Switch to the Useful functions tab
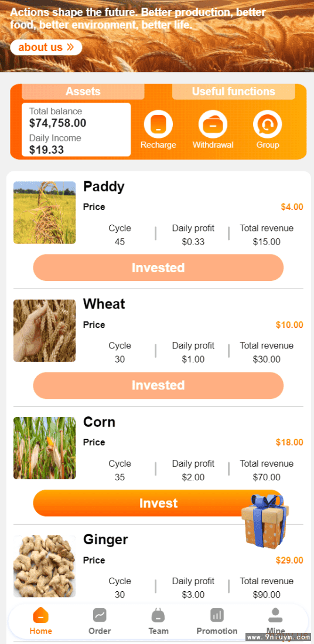This screenshot has width=314, height=644. click(234, 91)
